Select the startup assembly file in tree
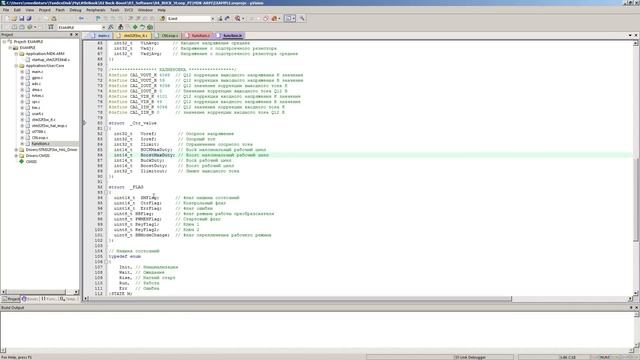The height and width of the screenshot is (360, 640). coord(51,60)
